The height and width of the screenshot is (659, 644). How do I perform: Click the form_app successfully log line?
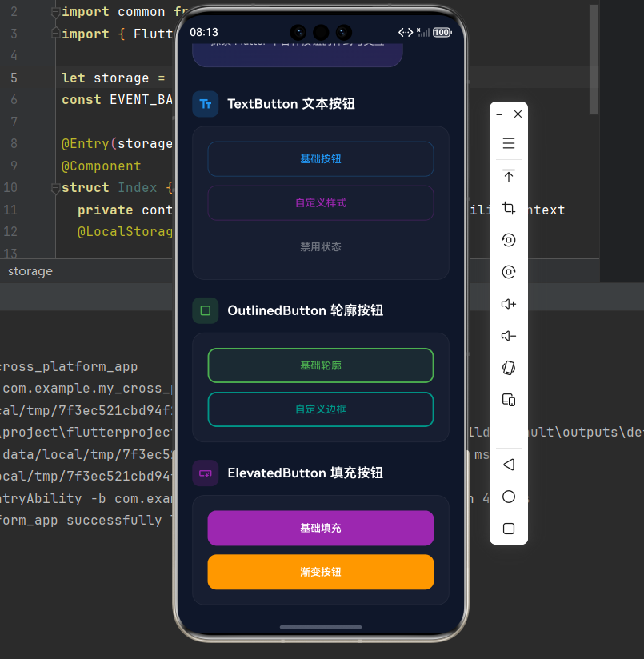(x=86, y=521)
